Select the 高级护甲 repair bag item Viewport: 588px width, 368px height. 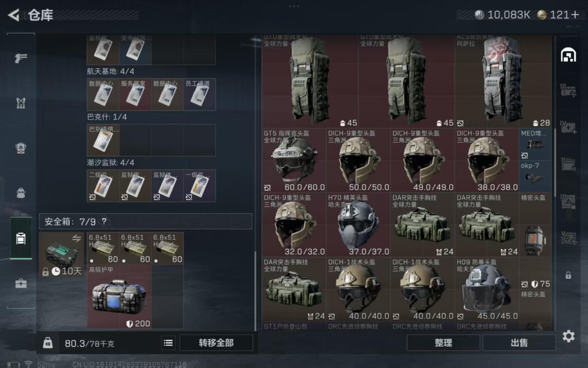click(119, 297)
